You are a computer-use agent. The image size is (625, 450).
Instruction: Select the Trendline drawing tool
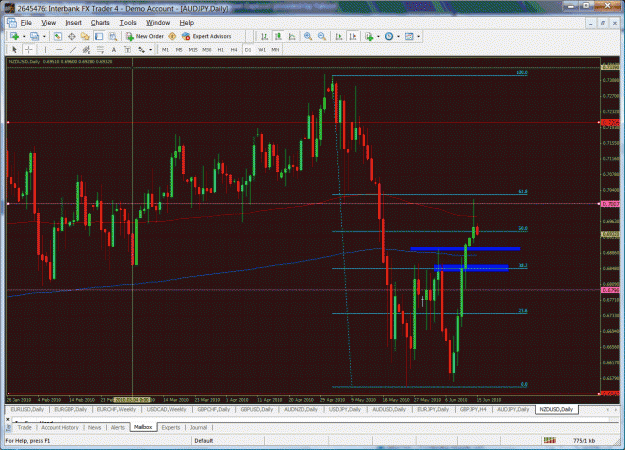[73, 50]
